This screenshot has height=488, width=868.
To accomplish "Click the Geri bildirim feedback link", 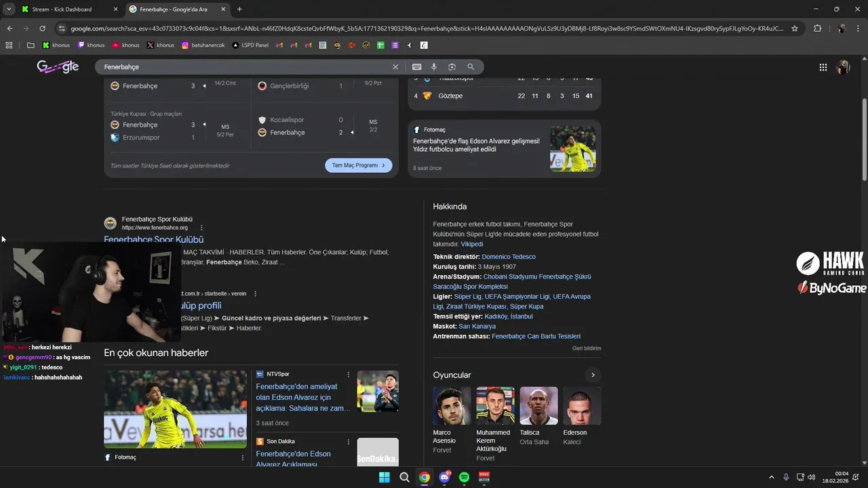I will click(x=587, y=348).
